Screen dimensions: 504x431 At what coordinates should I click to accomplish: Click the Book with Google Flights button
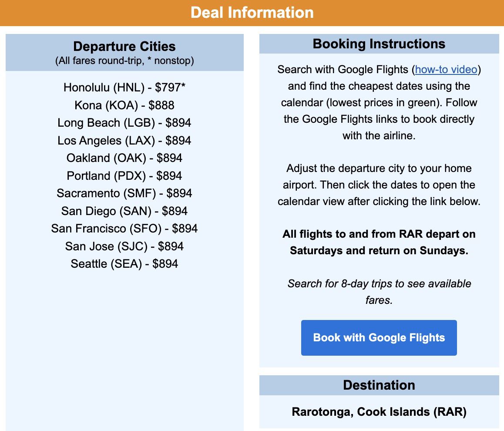coord(379,337)
